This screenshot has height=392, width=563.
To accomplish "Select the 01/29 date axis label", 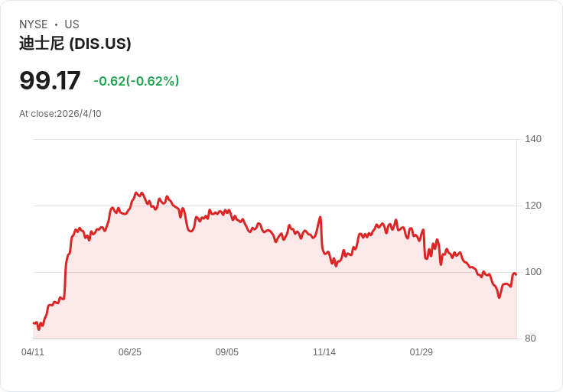I will pos(421,352).
